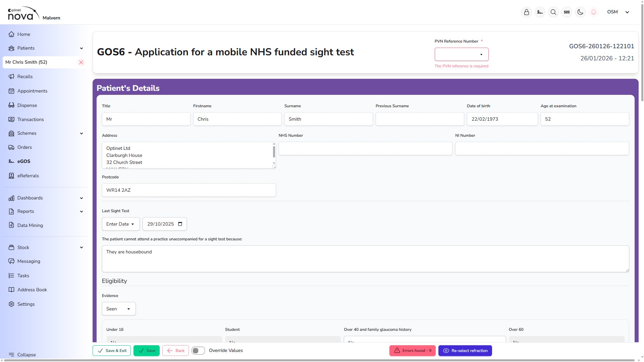Open the Enter Date dropdown
This screenshot has height=362, width=644.
click(x=121, y=224)
